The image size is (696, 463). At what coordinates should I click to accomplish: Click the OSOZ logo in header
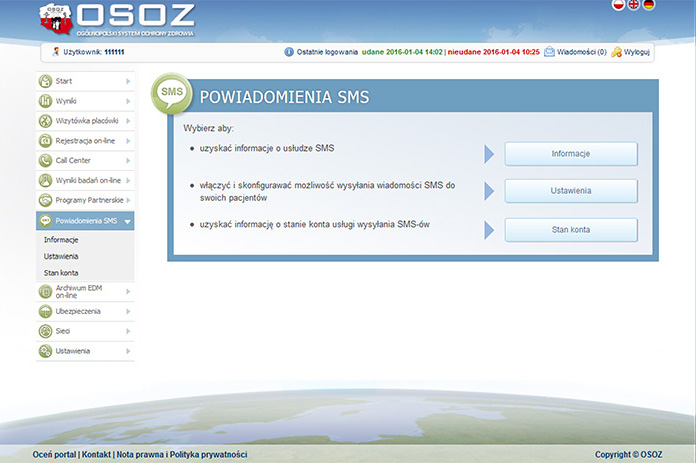[117, 20]
